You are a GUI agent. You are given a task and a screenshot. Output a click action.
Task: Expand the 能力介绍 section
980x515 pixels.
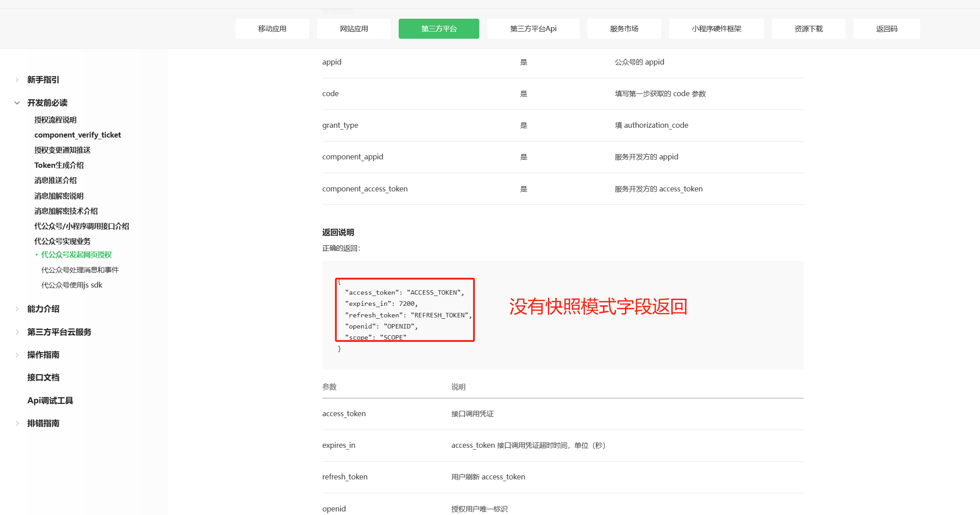(x=43, y=308)
